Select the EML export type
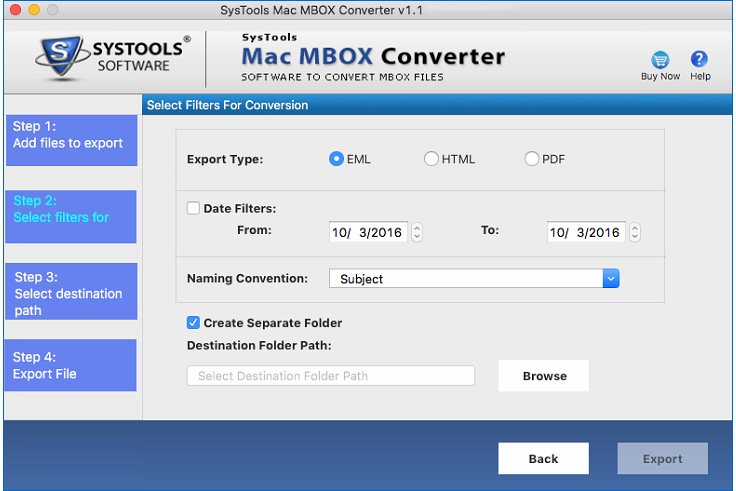 pos(337,159)
